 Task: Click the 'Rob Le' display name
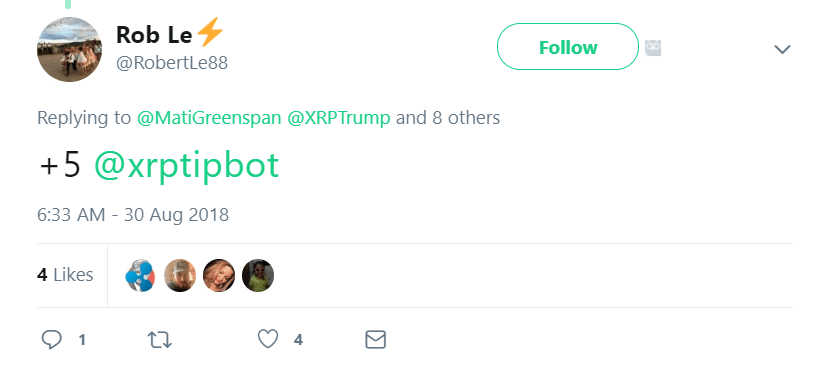[154, 36]
